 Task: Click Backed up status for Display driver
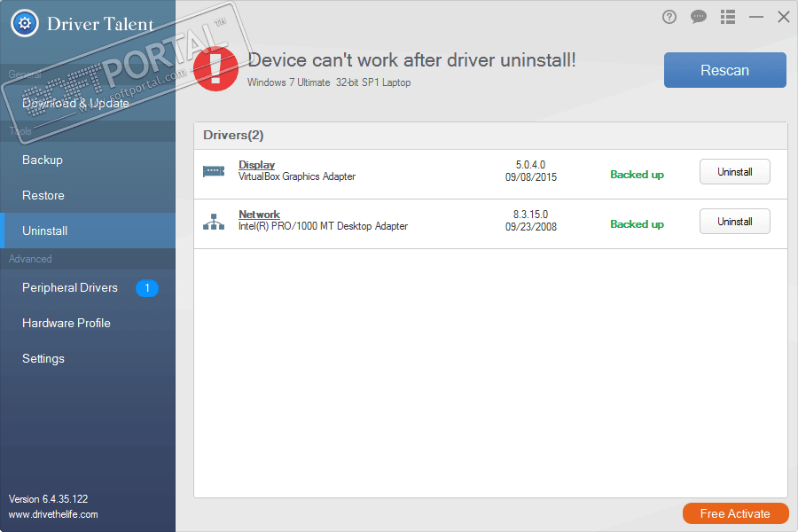tap(637, 175)
